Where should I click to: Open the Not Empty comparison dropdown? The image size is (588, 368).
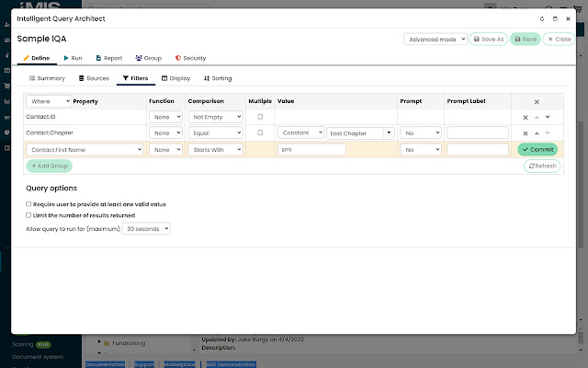(216, 117)
